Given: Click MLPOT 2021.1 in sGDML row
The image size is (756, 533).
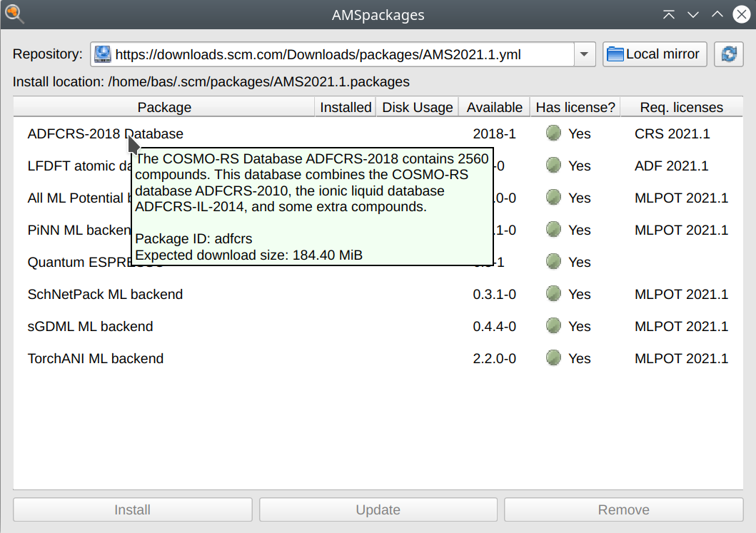Looking at the screenshot, I should click(681, 326).
